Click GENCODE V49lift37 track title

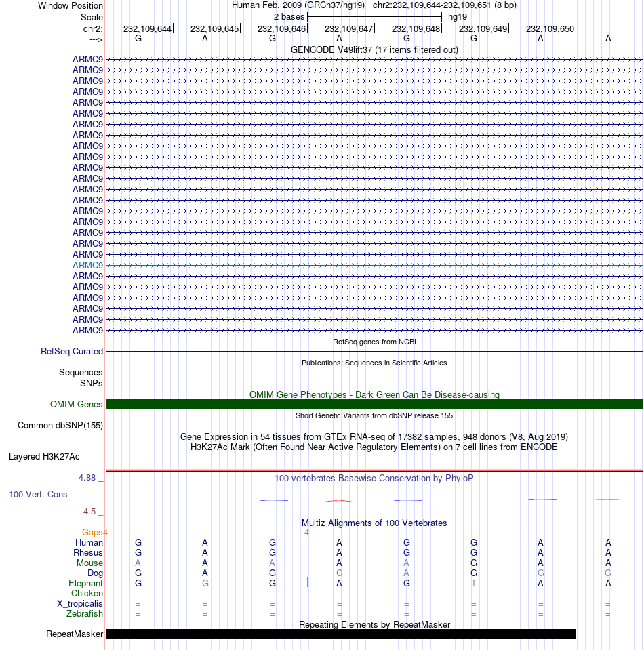click(x=374, y=49)
